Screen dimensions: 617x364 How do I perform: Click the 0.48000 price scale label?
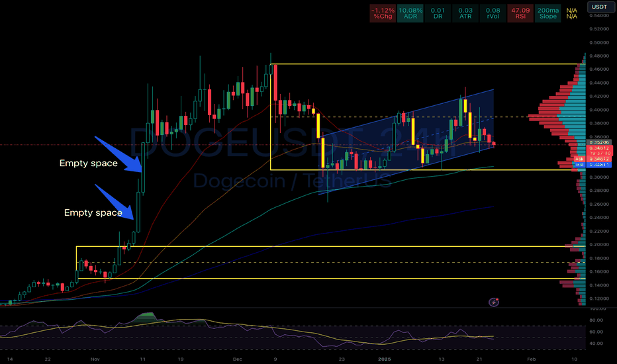pos(599,56)
